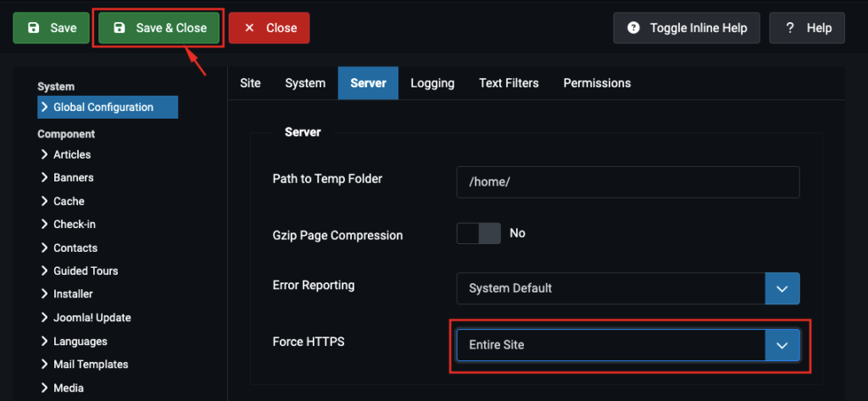The width and height of the screenshot is (868, 401).
Task: Click chevron icon beside Installer
Action: tap(45, 294)
